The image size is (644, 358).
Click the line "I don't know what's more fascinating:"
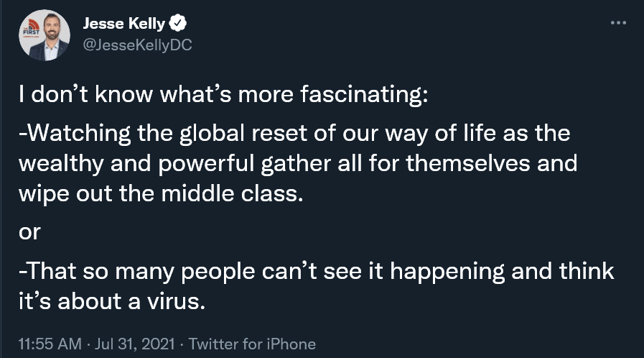(x=223, y=97)
